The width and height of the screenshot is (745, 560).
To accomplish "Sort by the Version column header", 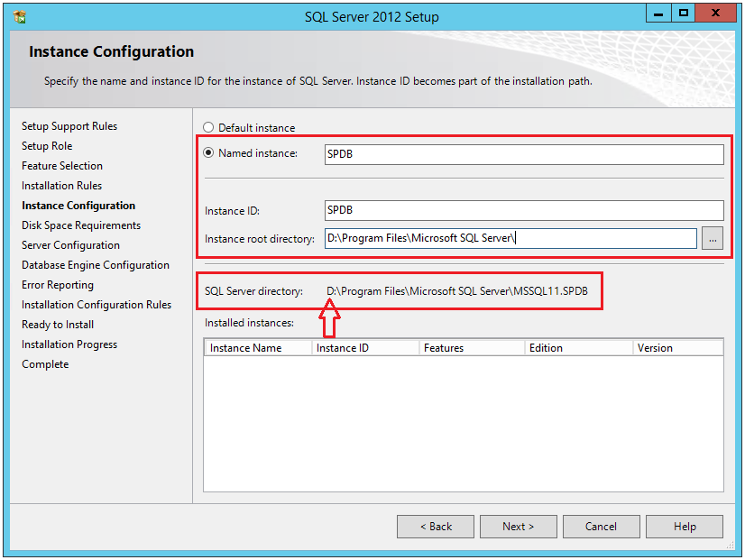I will 678,348.
